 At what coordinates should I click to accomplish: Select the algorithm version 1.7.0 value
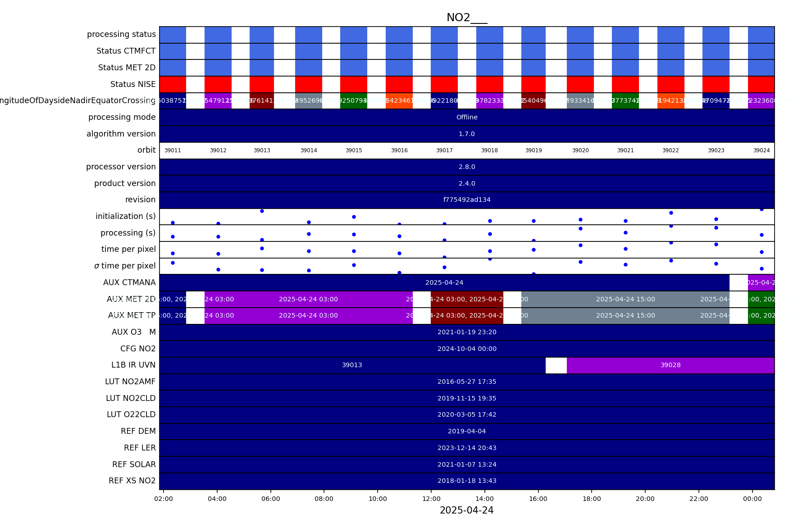point(466,134)
